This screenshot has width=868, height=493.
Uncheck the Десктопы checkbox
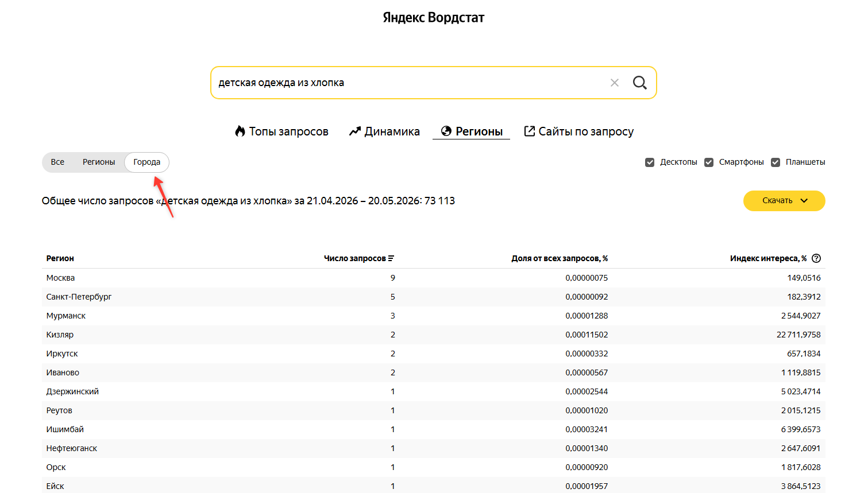pyautogui.click(x=650, y=162)
